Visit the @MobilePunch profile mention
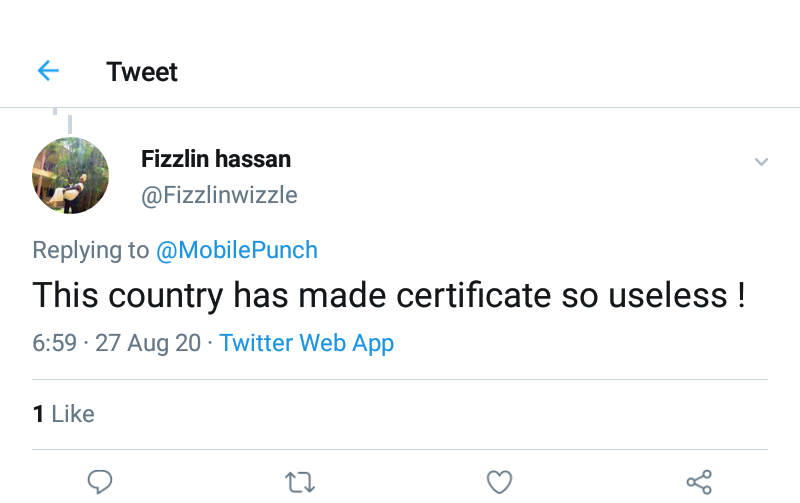Screen dimensions: 800x503 click(237, 250)
